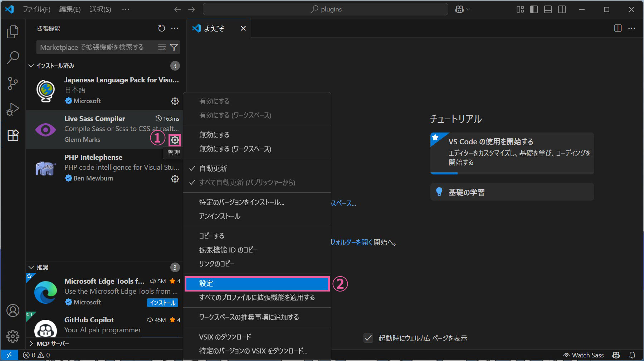Open the remote window indicator
Viewport: 644px width, 361px height.
point(9,355)
